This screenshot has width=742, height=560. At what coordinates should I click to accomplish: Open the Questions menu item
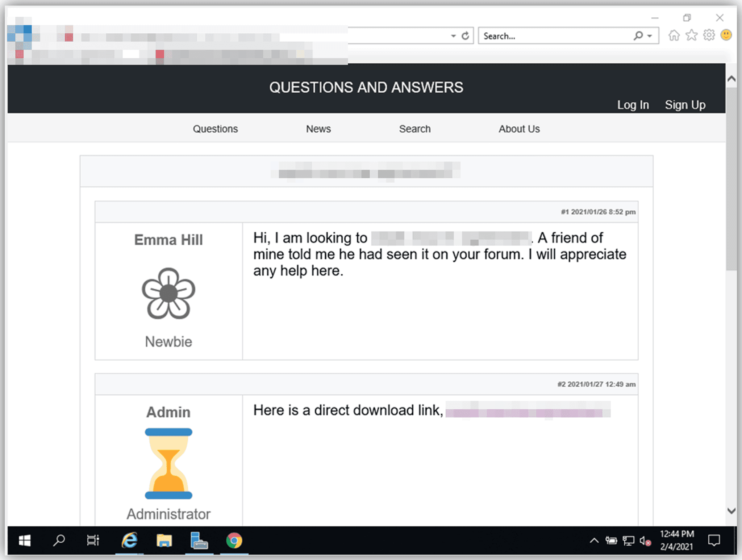coord(215,129)
